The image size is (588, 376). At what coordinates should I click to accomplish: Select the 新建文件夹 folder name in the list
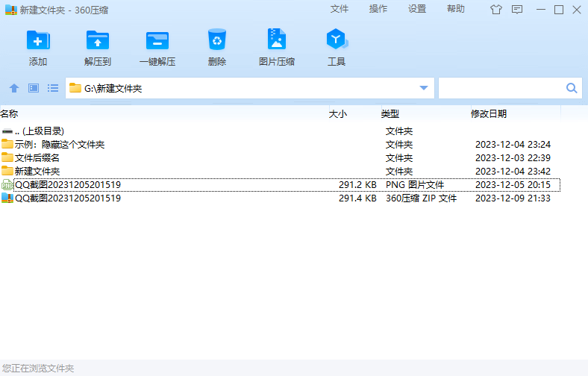pos(37,172)
